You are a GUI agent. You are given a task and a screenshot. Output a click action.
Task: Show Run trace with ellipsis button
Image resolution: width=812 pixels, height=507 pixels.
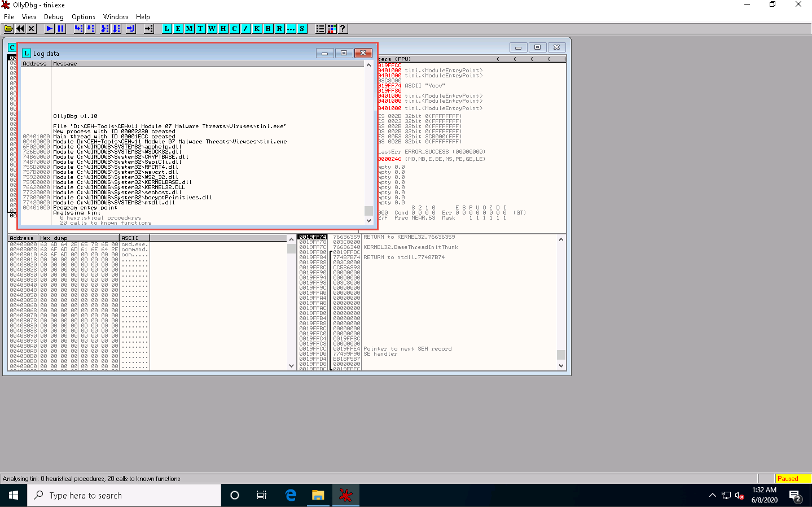[x=291, y=28]
